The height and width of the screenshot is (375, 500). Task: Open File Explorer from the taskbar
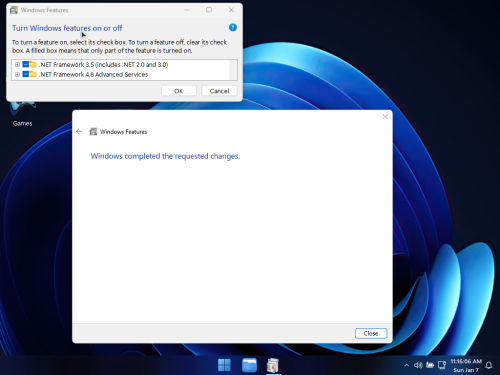click(249, 365)
